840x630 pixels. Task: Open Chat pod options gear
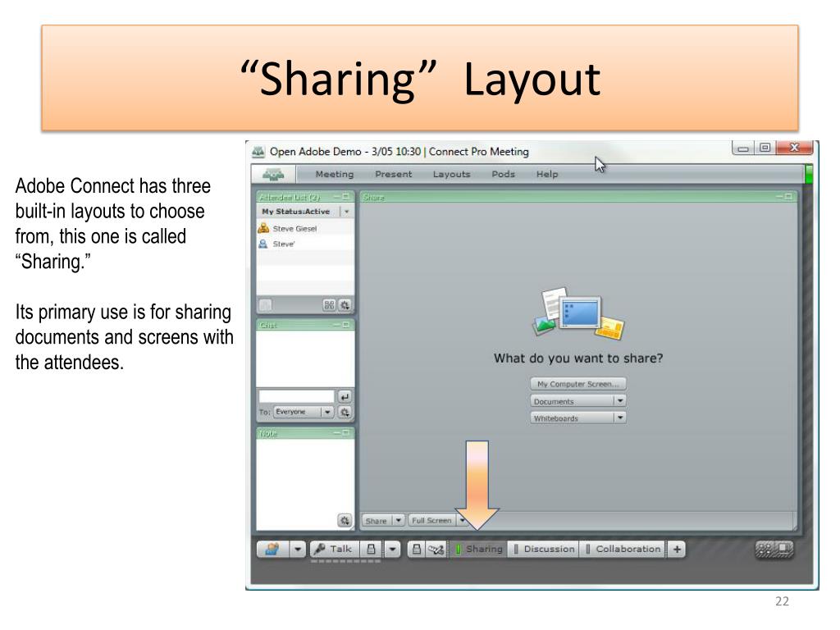[345, 412]
